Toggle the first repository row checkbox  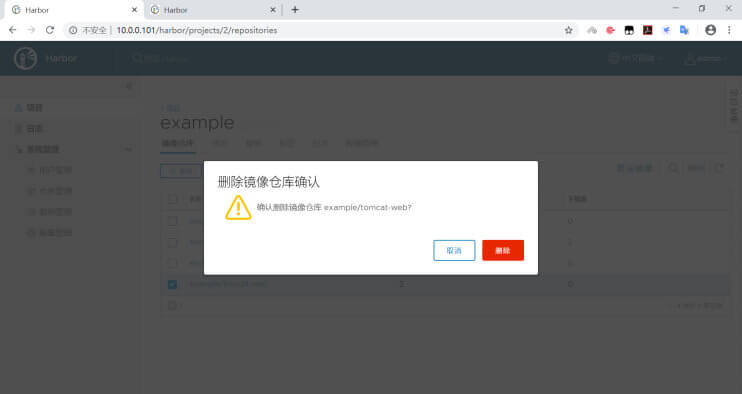(172, 221)
